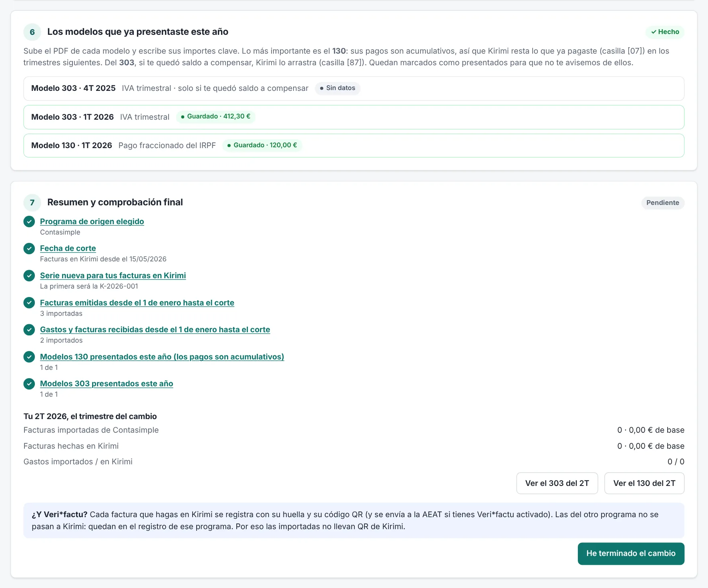Click the check icon beside Programa de origen elegido

point(29,221)
